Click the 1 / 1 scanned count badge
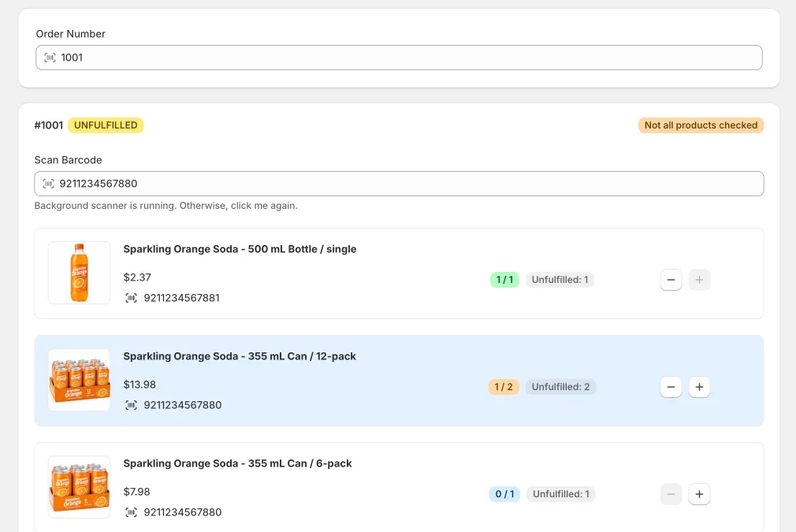Viewport: 796px width, 532px height. [x=504, y=280]
